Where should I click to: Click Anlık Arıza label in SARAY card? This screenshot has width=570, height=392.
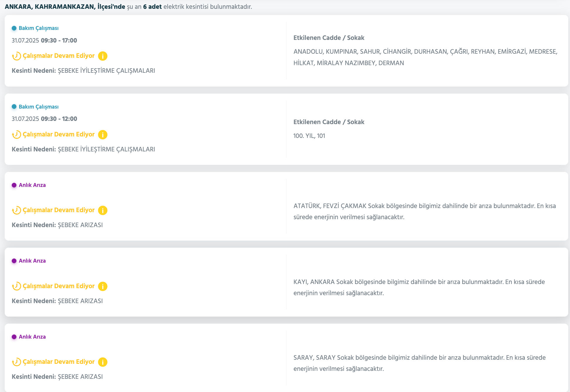tap(32, 337)
